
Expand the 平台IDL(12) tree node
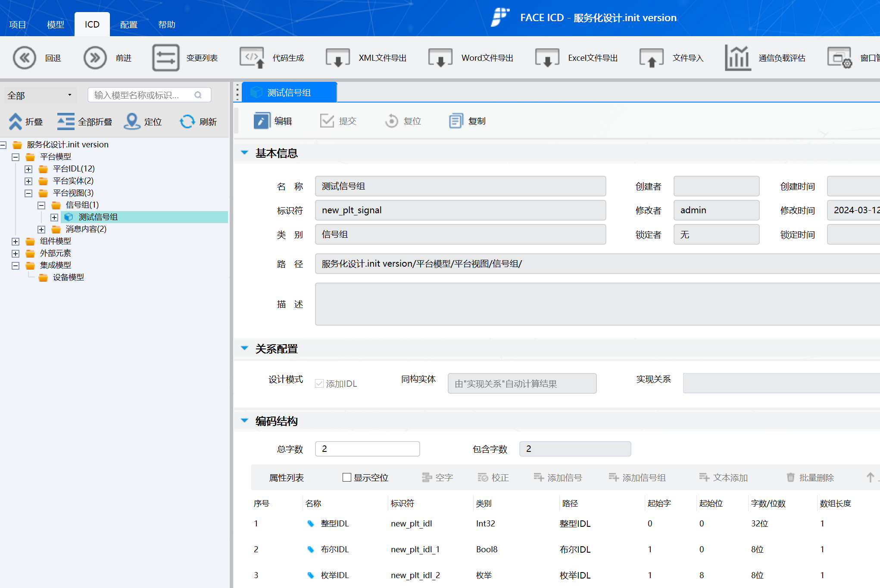[28, 169]
